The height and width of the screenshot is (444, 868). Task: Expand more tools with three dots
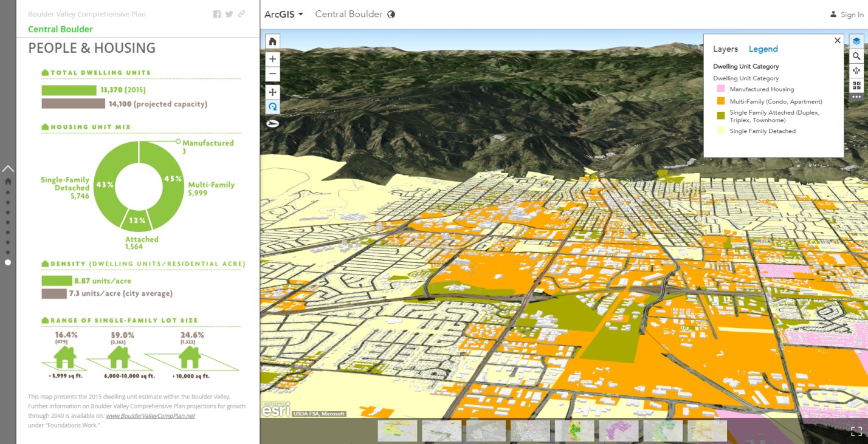point(856,97)
